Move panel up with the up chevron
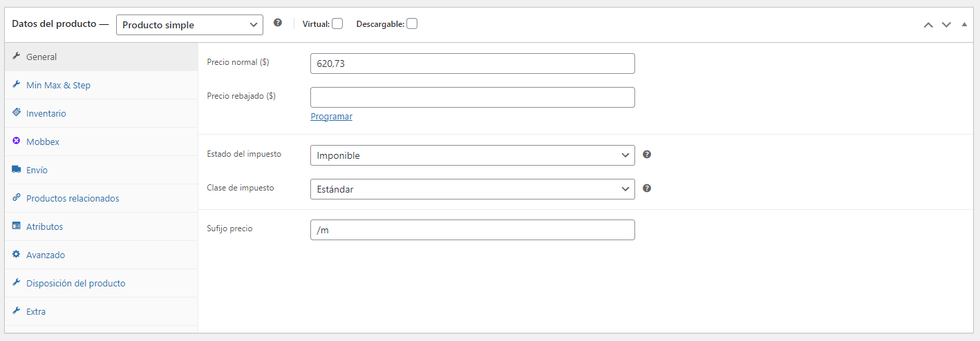The height and width of the screenshot is (341, 980). pos(929,25)
